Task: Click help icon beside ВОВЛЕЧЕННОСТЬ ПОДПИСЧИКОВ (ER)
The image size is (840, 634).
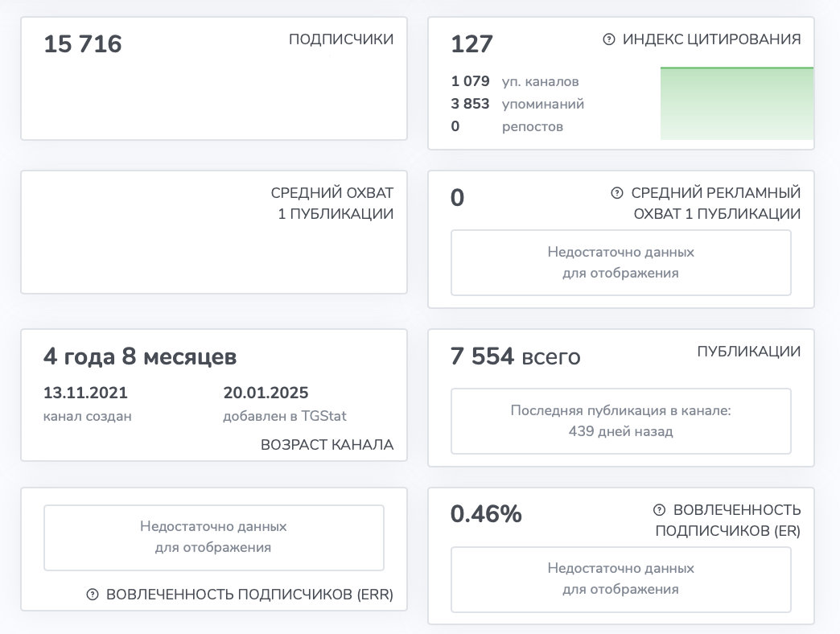Action: [x=659, y=510]
